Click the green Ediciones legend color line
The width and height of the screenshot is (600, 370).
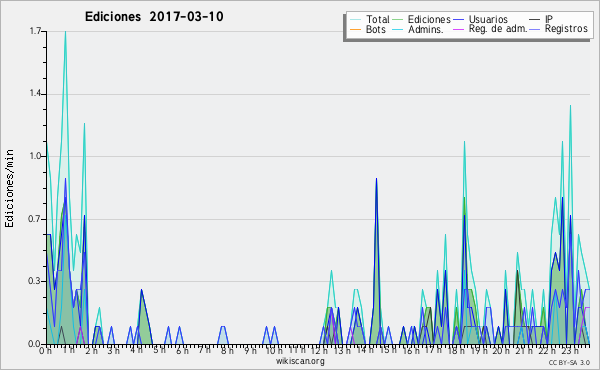(x=398, y=20)
